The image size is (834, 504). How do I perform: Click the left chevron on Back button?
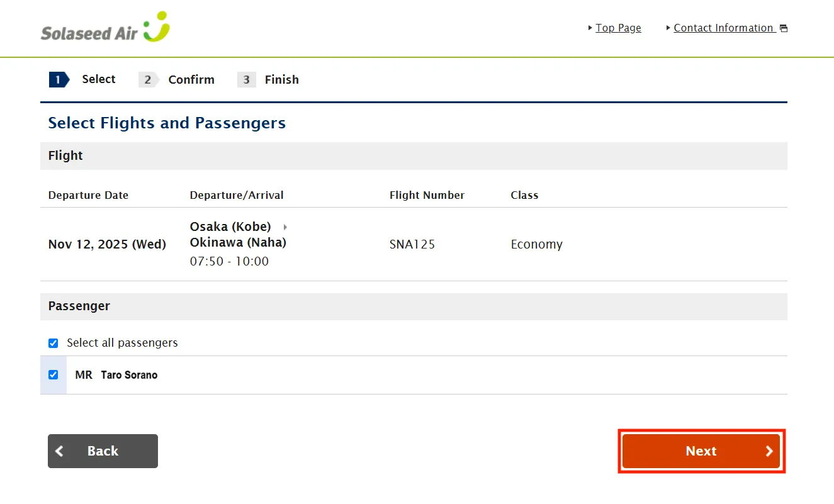60,451
